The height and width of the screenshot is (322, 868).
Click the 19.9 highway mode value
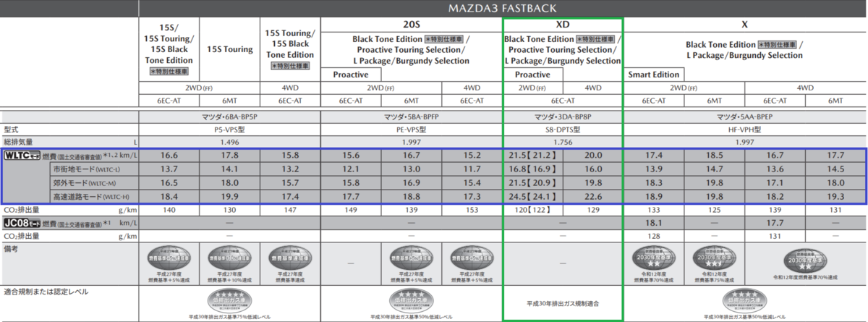(x=229, y=196)
